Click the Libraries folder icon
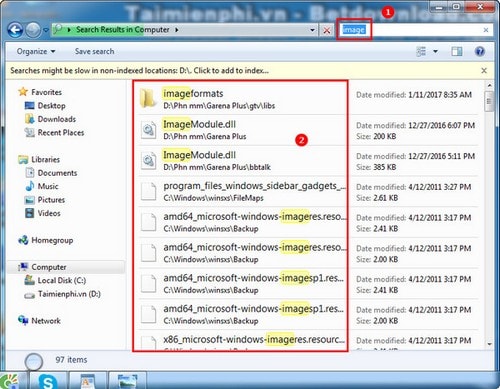Screen dimensions: 500x389 tap(23, 160)
